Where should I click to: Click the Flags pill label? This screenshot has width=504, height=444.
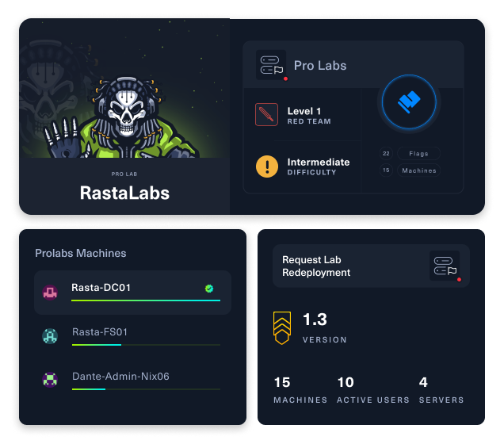418,153
